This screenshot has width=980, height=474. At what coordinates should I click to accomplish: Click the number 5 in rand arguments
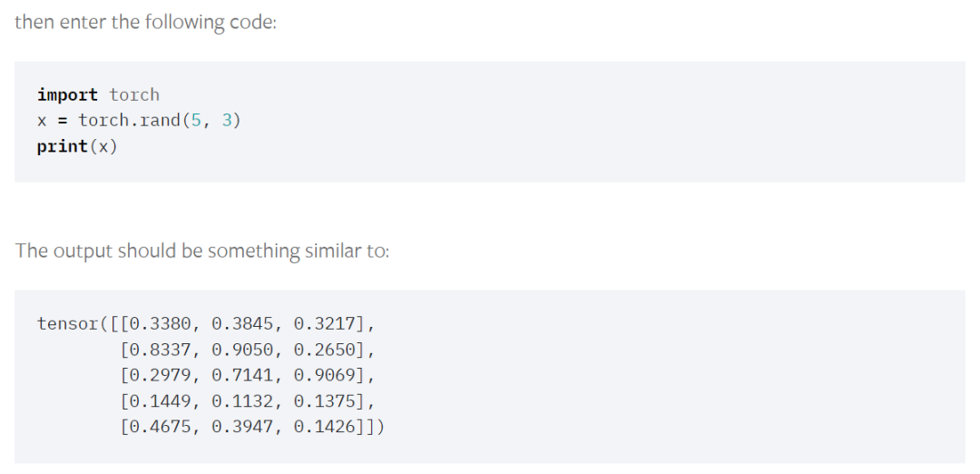[x=196, y=121]
